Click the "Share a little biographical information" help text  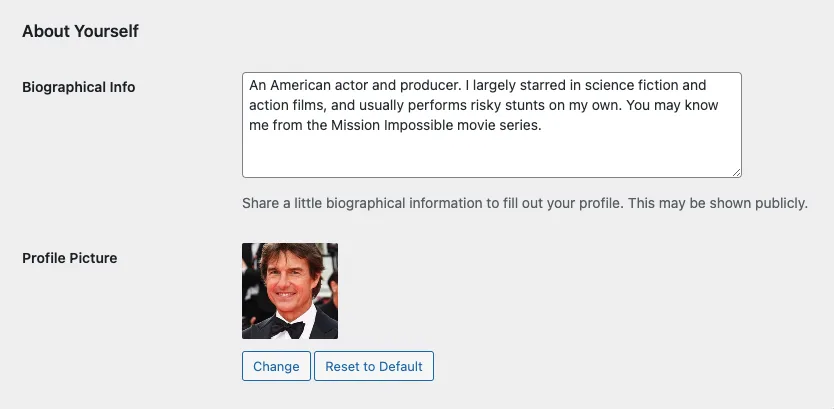tap(525, 203)
